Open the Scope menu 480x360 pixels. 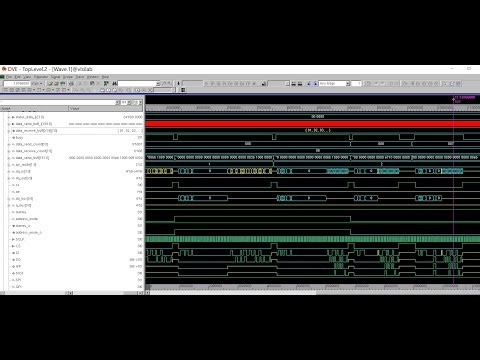click(x=68, y=77)
